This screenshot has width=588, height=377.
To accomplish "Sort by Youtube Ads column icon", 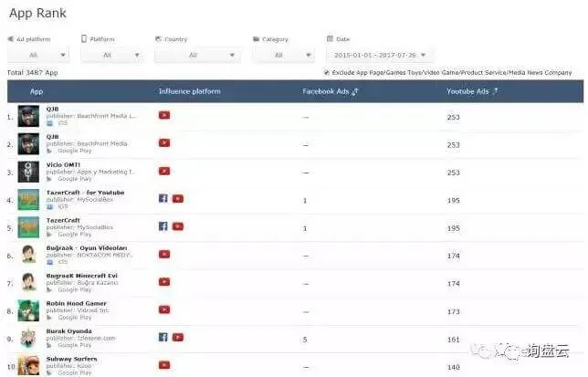I will (x=496, y=91).
